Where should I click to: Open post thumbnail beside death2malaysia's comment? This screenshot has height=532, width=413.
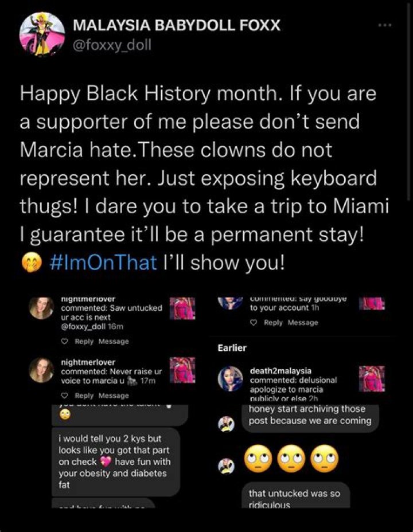tap(371, 378)
